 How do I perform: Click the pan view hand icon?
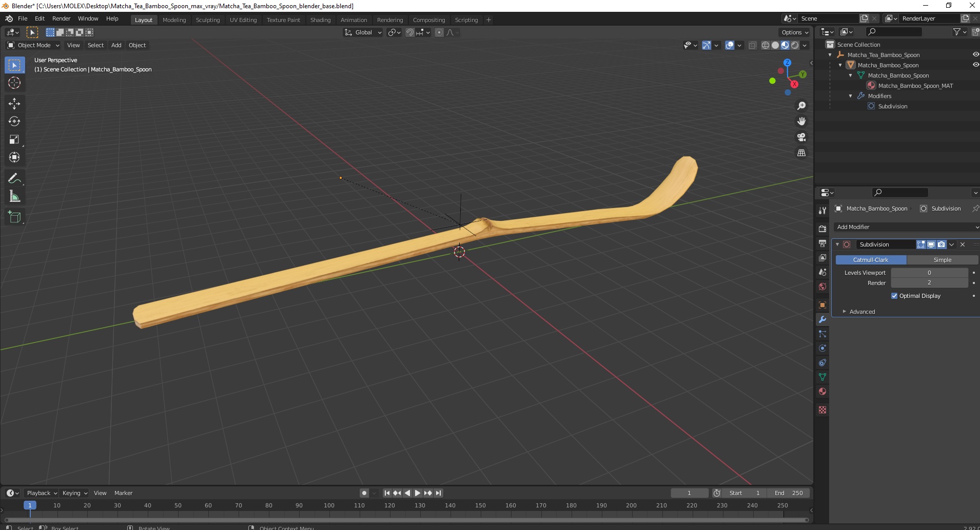coord(801,122)
